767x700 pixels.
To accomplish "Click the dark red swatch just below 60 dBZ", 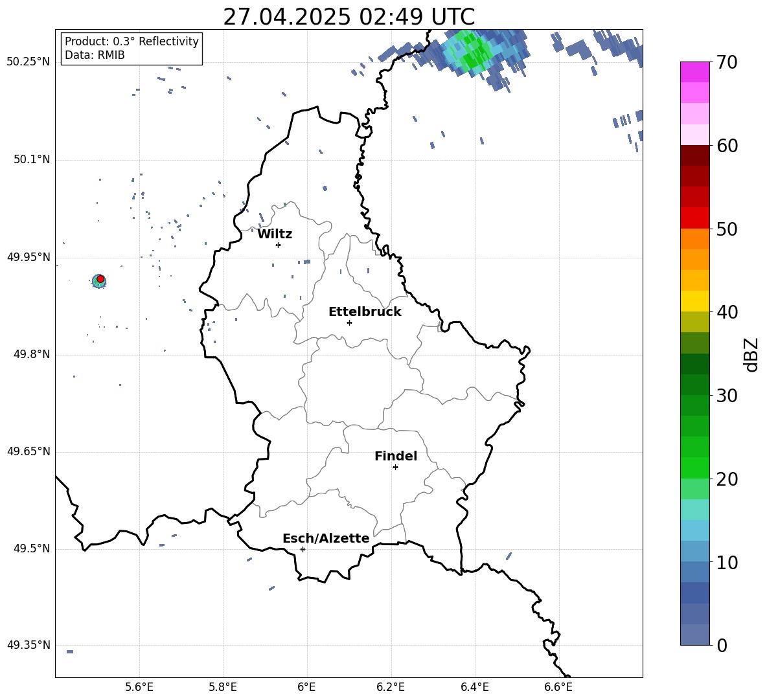I will click(694, 155).
